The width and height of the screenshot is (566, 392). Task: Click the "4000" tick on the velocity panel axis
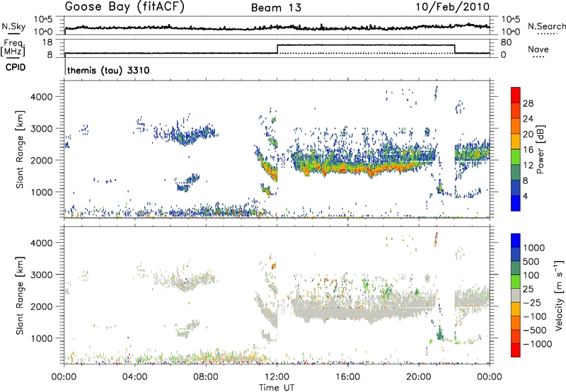[x=41, y=243]
